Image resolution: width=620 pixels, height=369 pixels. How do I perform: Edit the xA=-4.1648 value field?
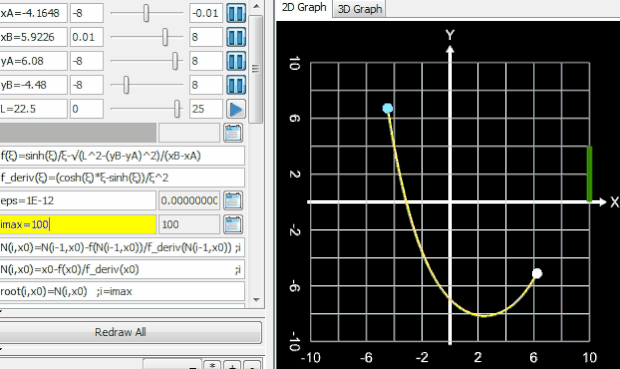(x=33, y=13)
